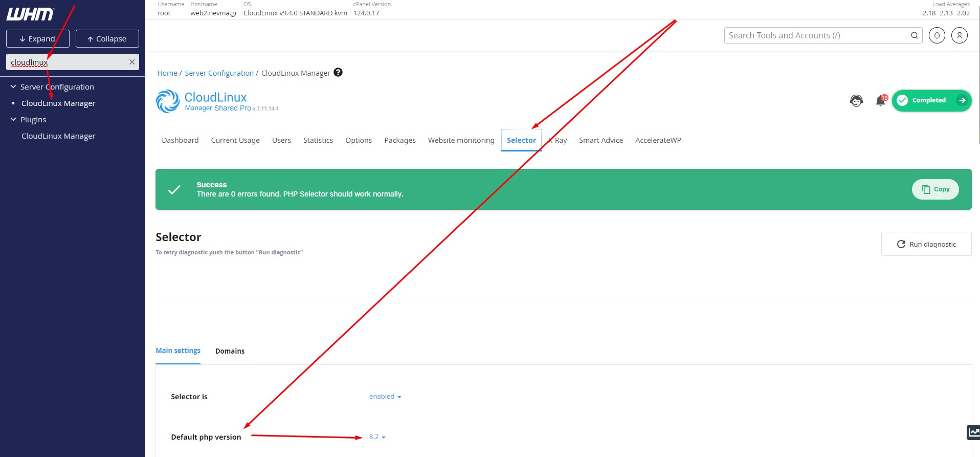Open the Current Usage tab

coord(235,140)
